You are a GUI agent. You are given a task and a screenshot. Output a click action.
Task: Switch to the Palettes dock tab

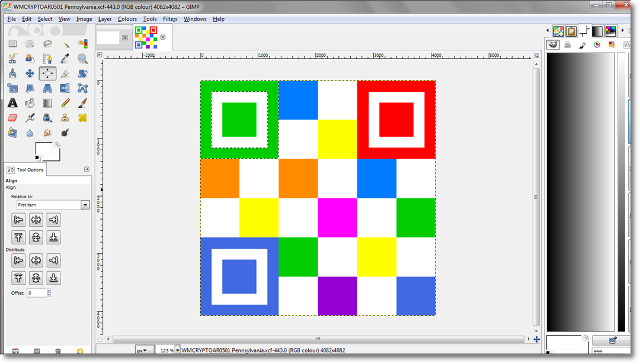610,31
